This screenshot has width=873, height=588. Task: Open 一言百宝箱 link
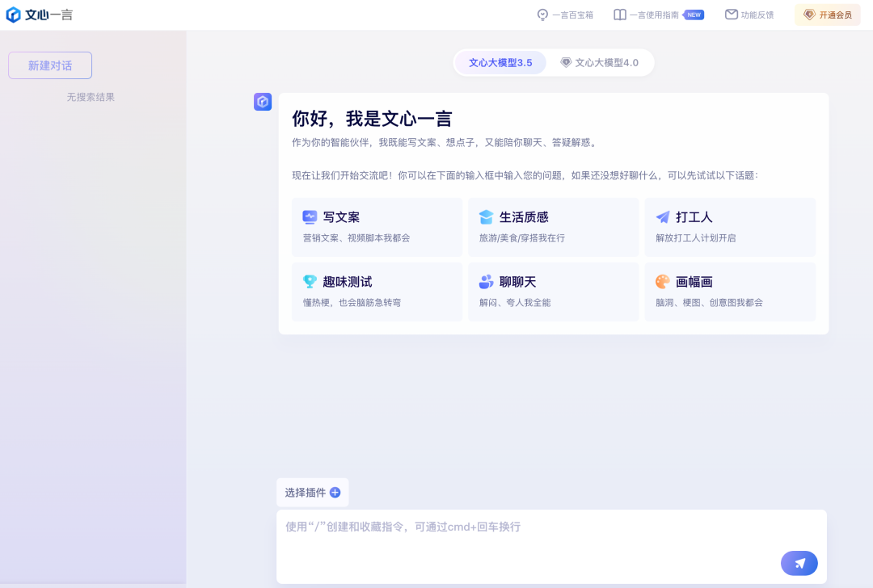coord(565,15)
